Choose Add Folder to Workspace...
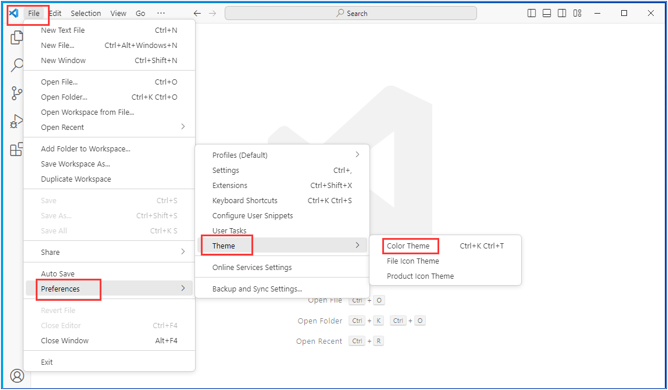Viewport: 668px width, 390px height. [109, 149]
